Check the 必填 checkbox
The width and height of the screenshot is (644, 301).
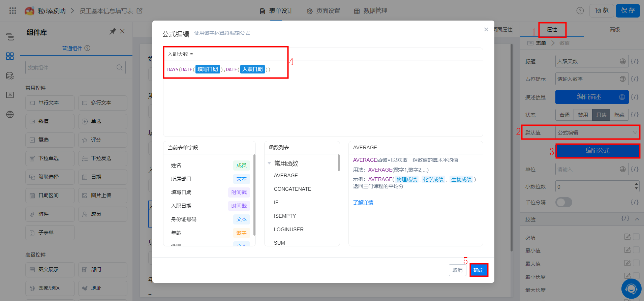pyautogui.click(x=636, y=237)
